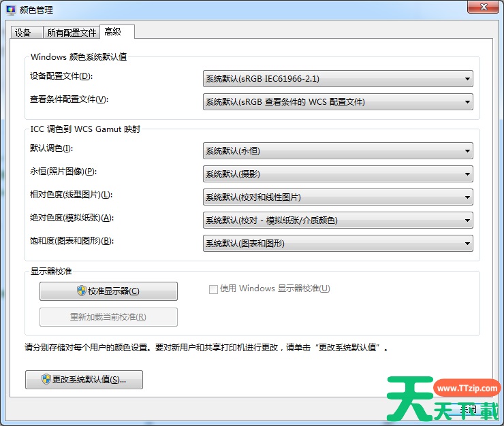Click the 查看条件配置文件(V): label

[69, 99]
